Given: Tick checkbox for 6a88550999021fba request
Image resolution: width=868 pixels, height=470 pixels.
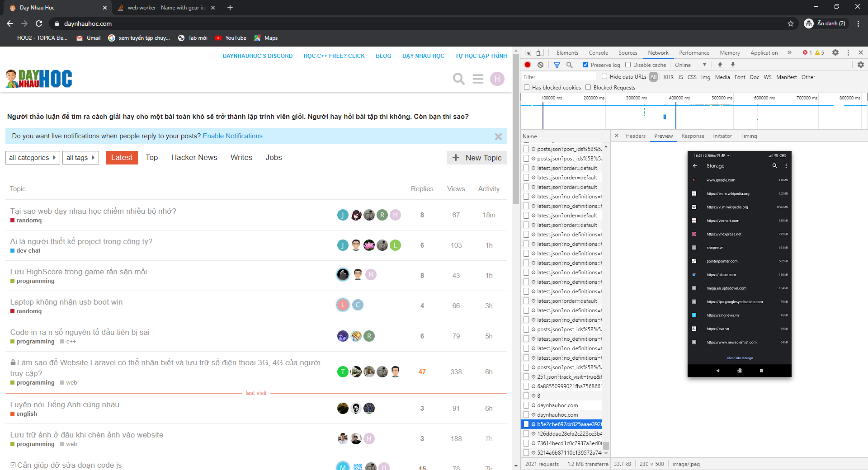Looking at the screenshot, I should pos(526,386).
